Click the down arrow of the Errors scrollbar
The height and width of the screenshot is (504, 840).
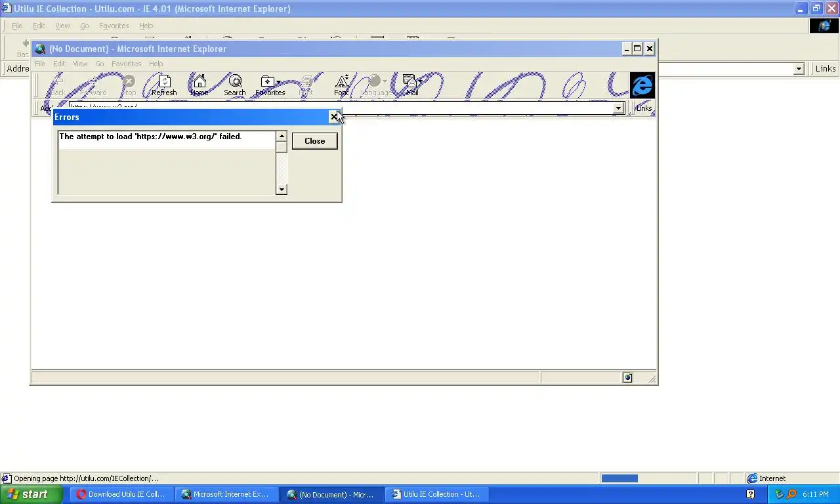(x=282, y=190)
